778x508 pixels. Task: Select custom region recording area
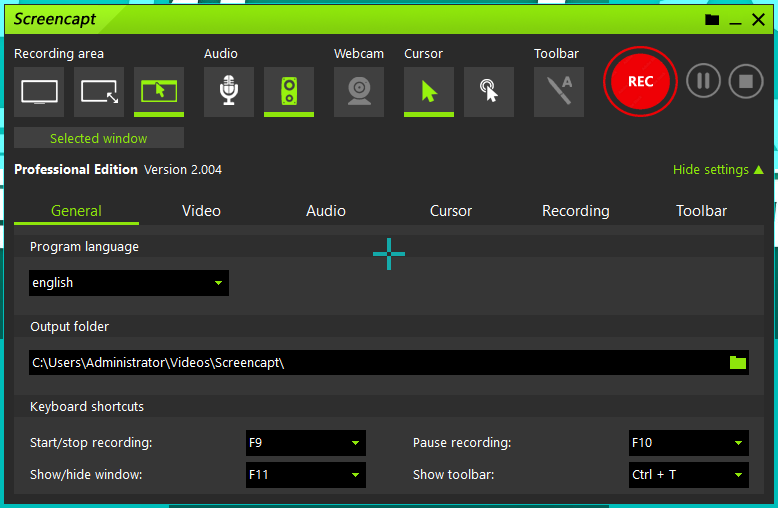[x=99, y=92]
